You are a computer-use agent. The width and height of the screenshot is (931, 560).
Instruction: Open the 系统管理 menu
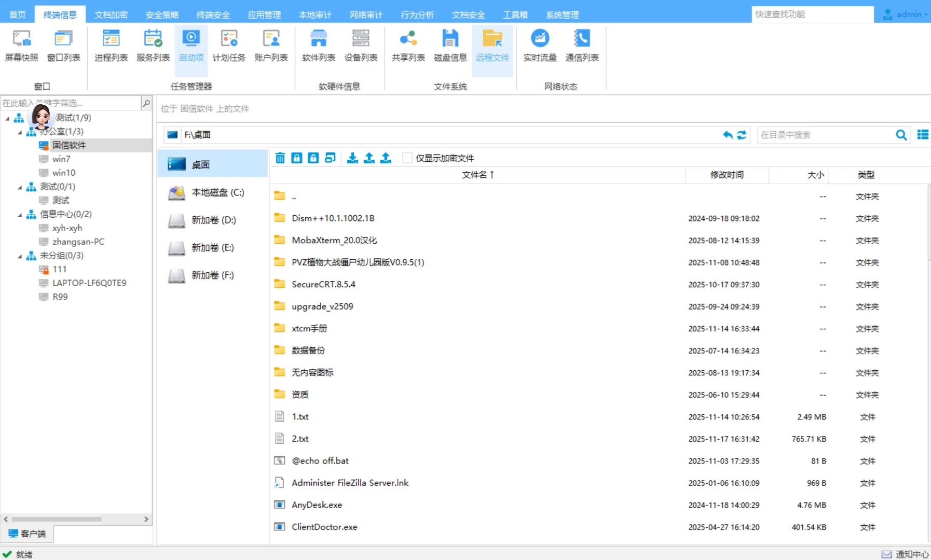pyautogui.click(x=562, y=14)
